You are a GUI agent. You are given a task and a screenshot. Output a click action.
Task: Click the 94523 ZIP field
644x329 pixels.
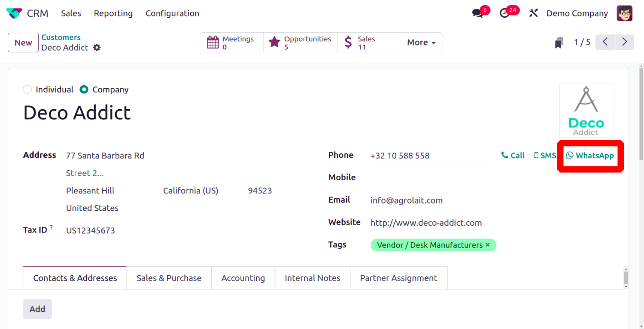click(260, 191)
